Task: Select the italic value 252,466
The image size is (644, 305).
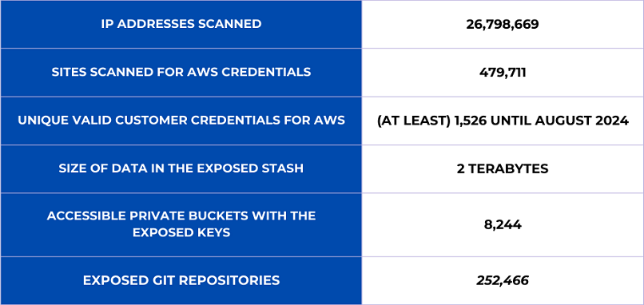Action: [503, 281]
